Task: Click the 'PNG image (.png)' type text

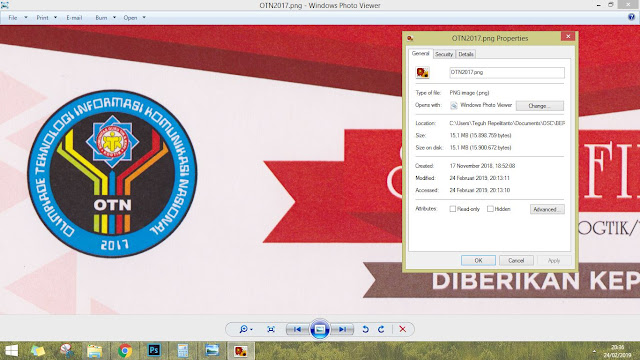Action: (469, 93)
